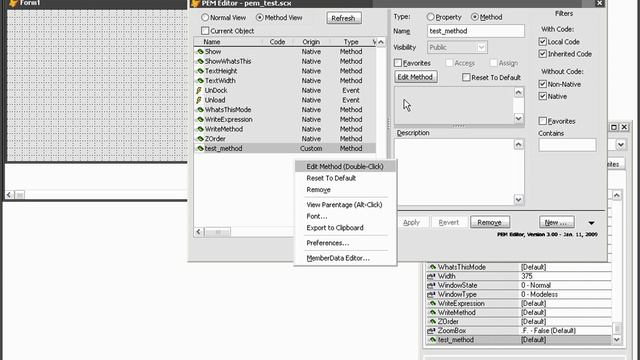
Task: Click the Description box scroll down arrow
Action: [x=518, y=200]
